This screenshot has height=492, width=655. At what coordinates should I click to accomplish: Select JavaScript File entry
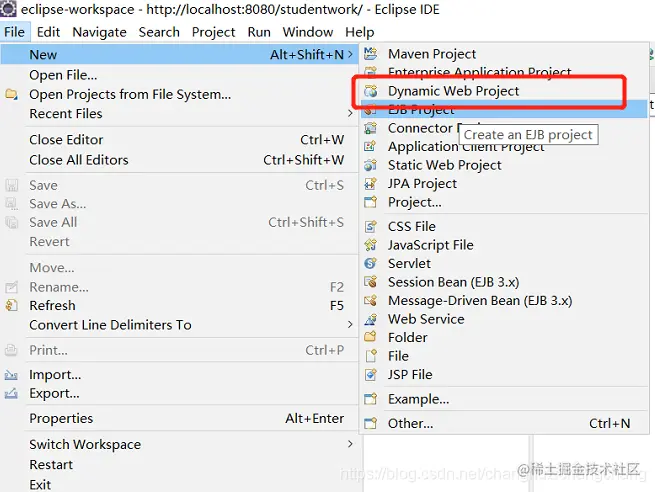505,245
